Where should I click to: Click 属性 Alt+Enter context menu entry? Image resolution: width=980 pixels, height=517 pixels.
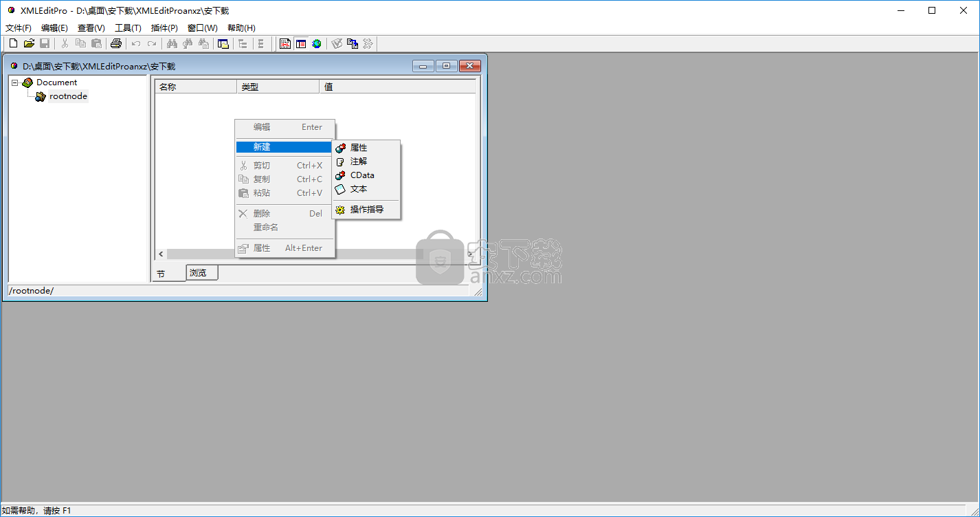(x=285, y=248)
